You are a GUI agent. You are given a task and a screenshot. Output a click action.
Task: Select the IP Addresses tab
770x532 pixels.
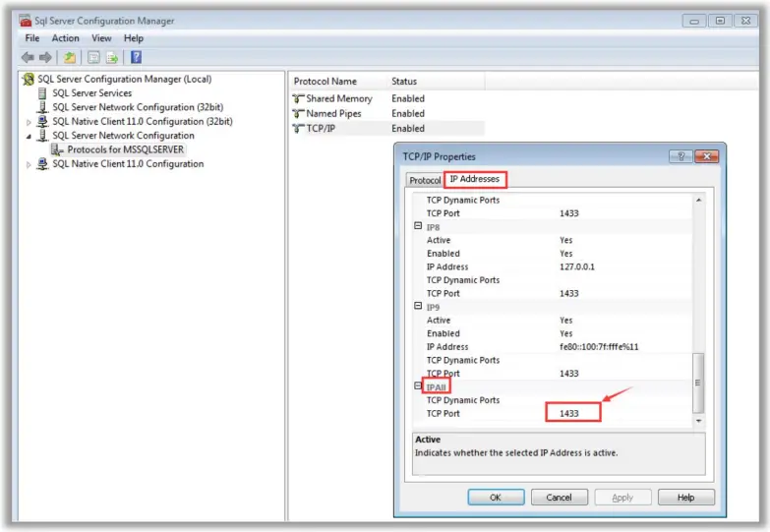coord(474,179)
